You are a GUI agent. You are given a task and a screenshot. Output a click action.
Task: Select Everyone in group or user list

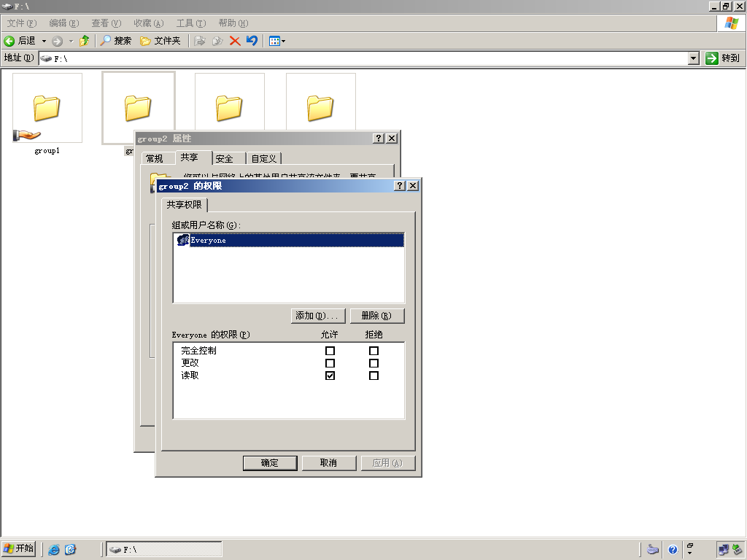[289, 240]
